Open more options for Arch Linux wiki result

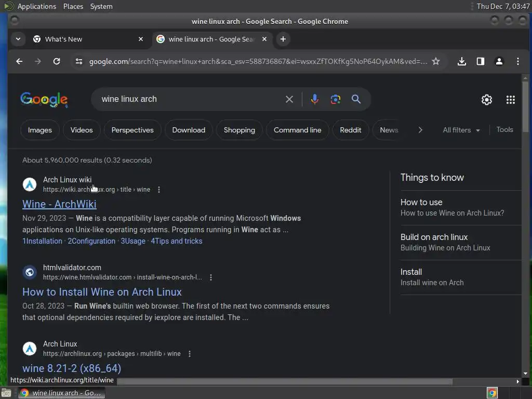pyautogui.click(x=159, y=190)
